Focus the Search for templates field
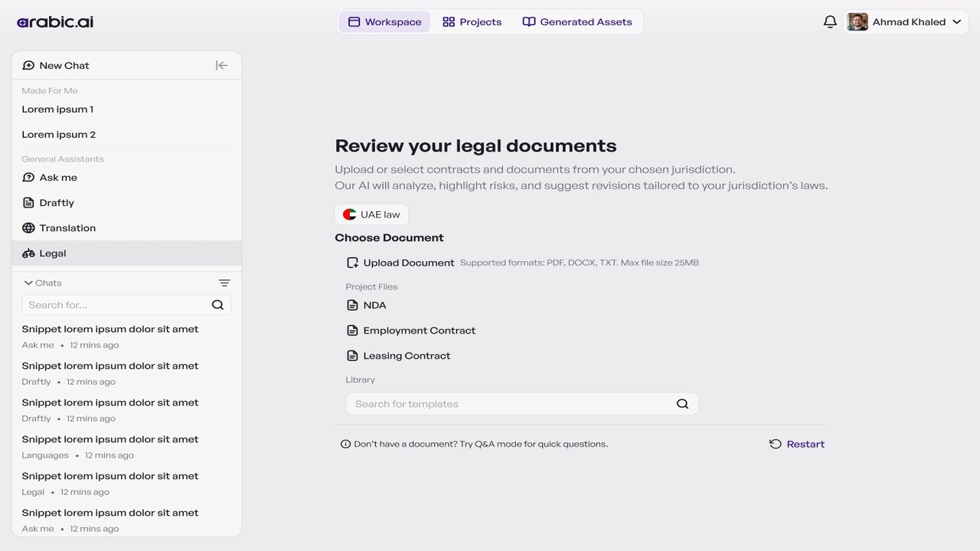980x551 pixels. pyautogui.click(x=522, y=404)
